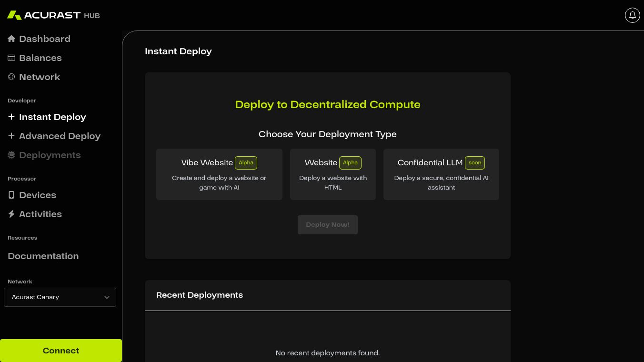Open the notifications bell
The width and height of the screenshot is (644, 362).
[633, 15]
